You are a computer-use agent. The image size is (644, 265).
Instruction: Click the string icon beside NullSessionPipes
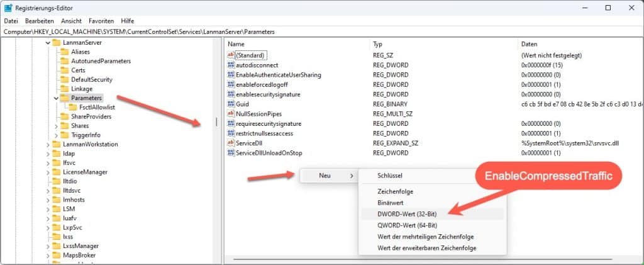231,114
